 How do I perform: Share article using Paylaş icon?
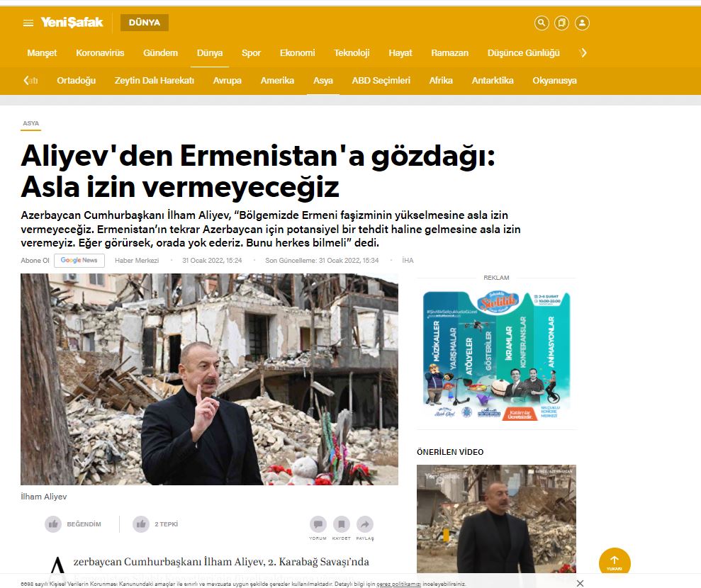365,524
